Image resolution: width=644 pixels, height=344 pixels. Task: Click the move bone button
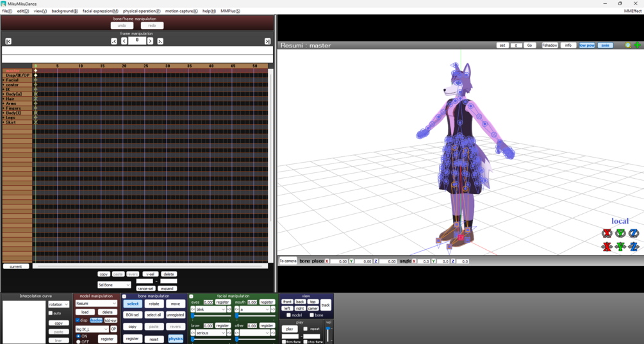176,304
